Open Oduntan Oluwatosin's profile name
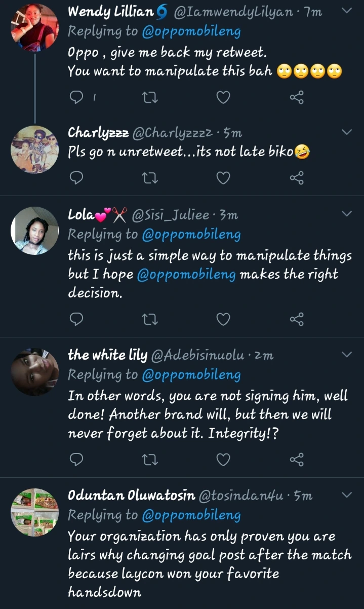Screen dimensions: 364x609 (131, 495)
